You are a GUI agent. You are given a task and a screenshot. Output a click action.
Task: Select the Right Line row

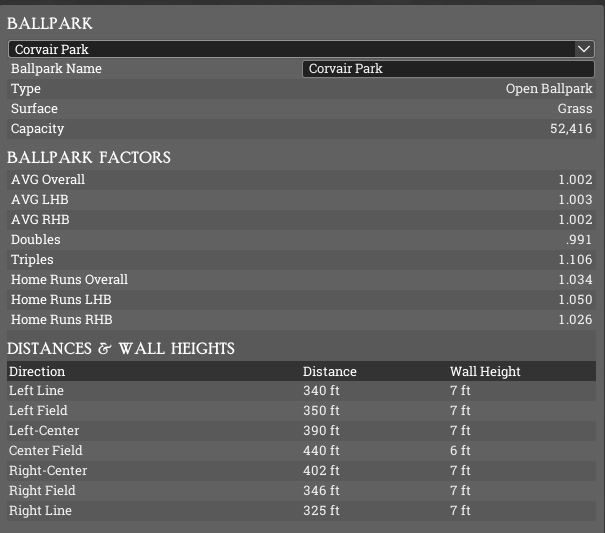[40, 511]
